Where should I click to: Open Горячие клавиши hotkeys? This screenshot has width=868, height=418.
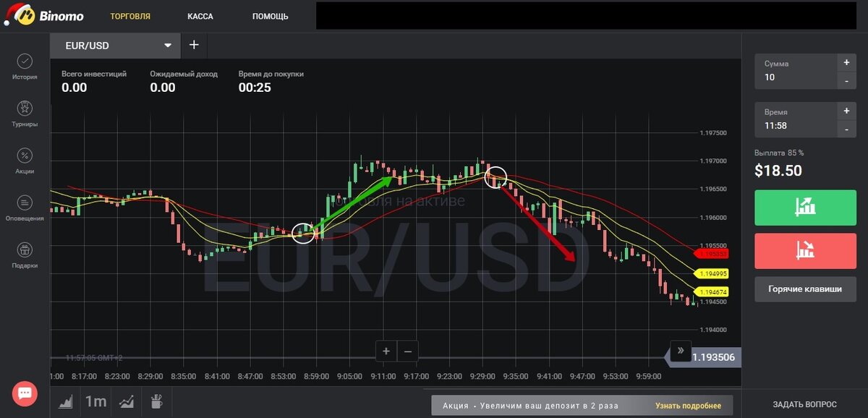(805, 289)
